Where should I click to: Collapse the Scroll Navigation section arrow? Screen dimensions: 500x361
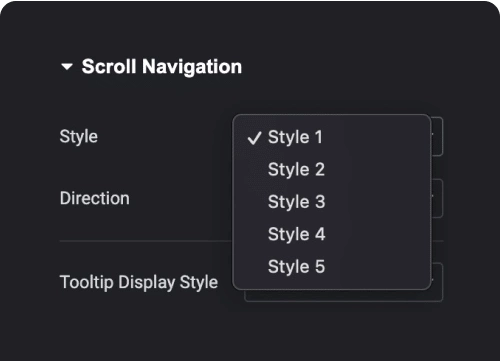(67, 67)
